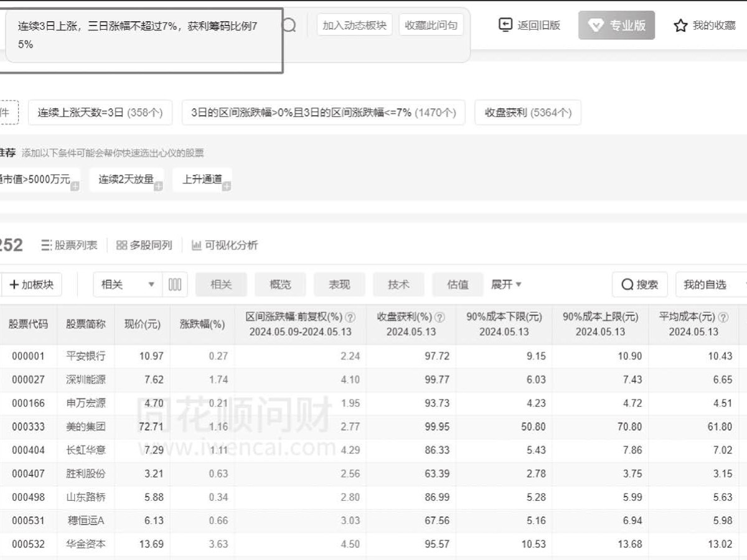This screenshot has width=747, height=560.
Task: Click the search magnifier icon
Action: [289, 26]
